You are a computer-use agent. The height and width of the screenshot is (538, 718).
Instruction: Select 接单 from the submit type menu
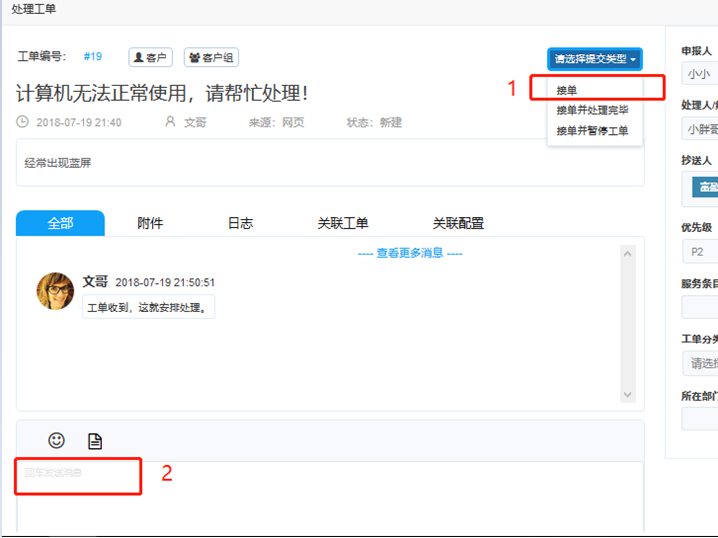coord(567,90)
